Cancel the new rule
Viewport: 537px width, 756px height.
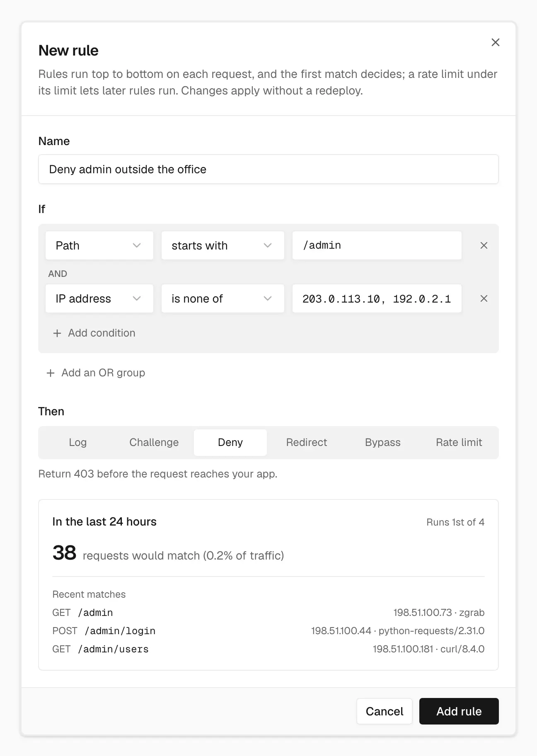pyautogui.click(x=385, y=711)
